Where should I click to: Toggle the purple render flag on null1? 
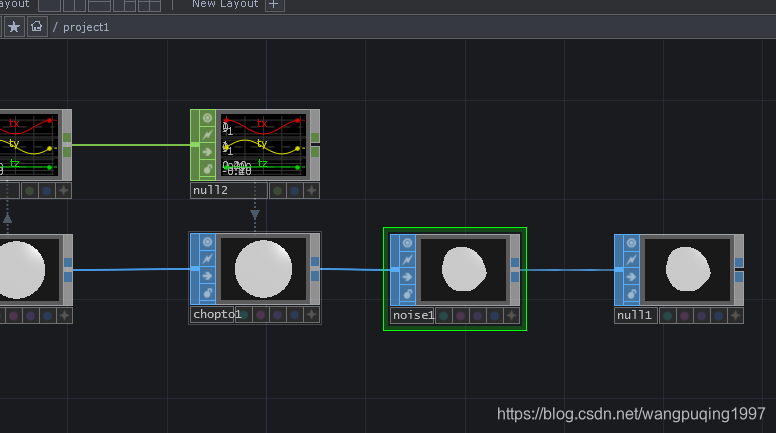point(702,315)
